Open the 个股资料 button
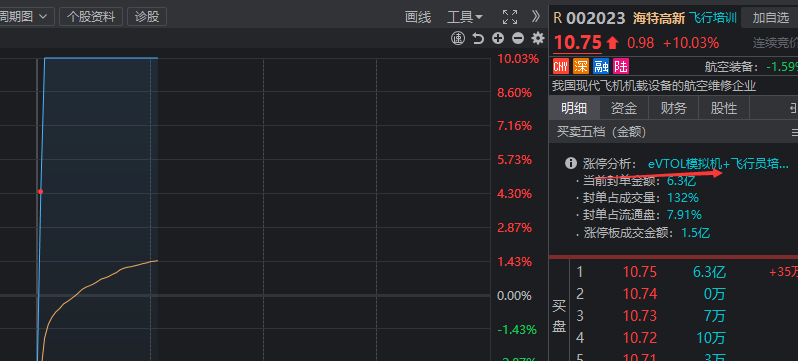The height and width of the screenshot is (361, 798). point(91,17)
